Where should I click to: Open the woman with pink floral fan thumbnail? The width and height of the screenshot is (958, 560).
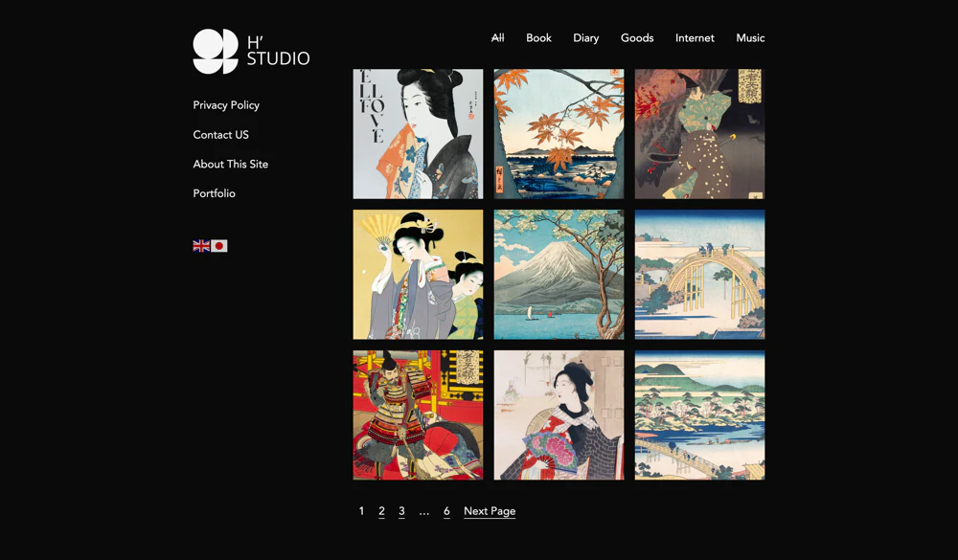point(559,414)
